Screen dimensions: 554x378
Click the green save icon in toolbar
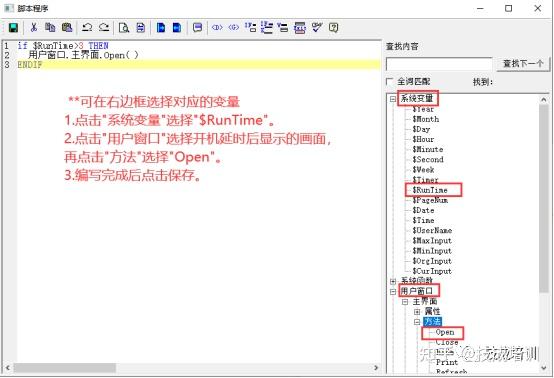13,27
